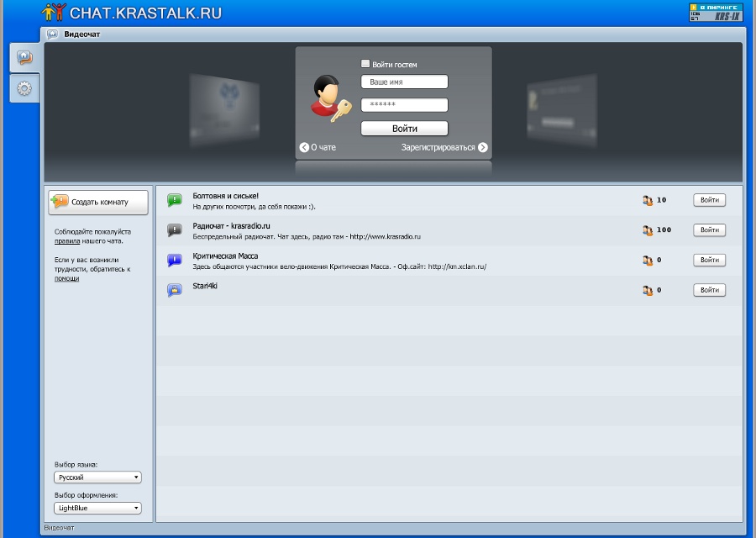Click the green chat bubble room icon

pos(174,200)
